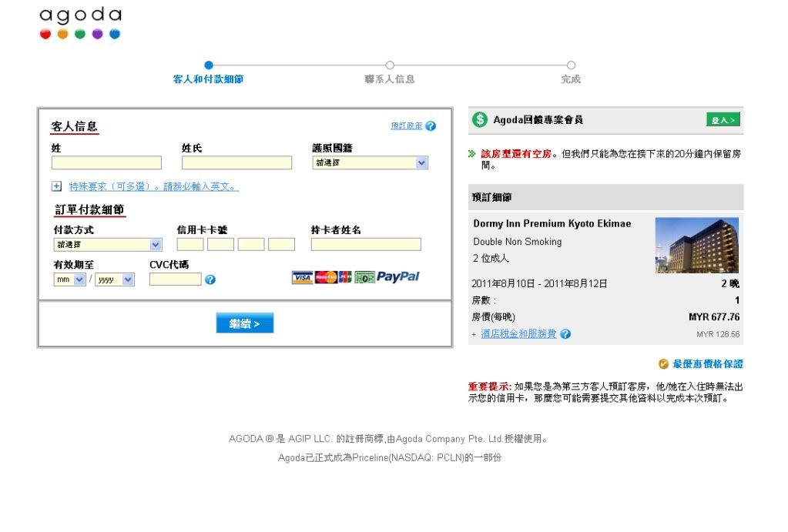Open the payment method dropdown
788x532 pixels.
108,245
